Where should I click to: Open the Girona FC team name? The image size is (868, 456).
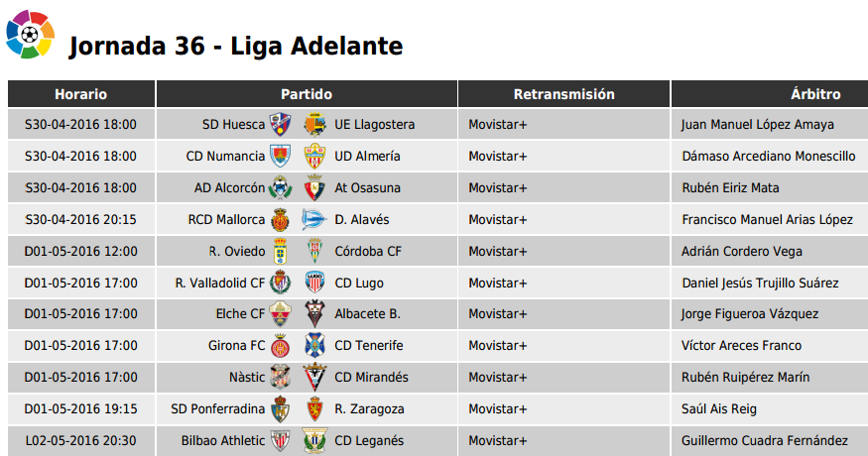(x=236, y=345)
